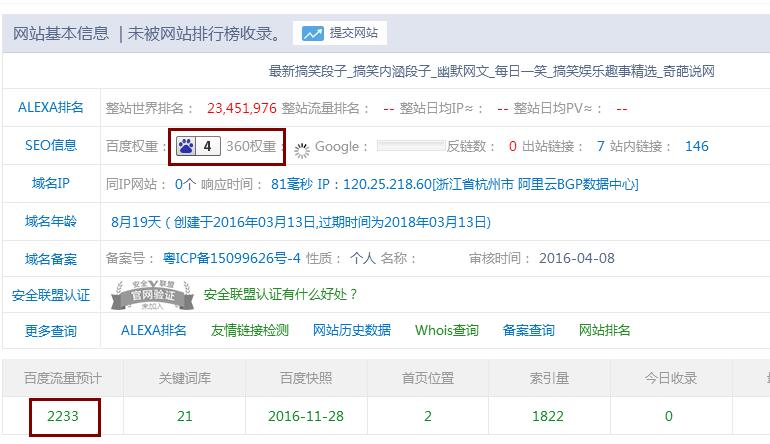Open the 友情链接检测 query link
The height and width of the screenshot is (444, 770).
coord(249,330)
